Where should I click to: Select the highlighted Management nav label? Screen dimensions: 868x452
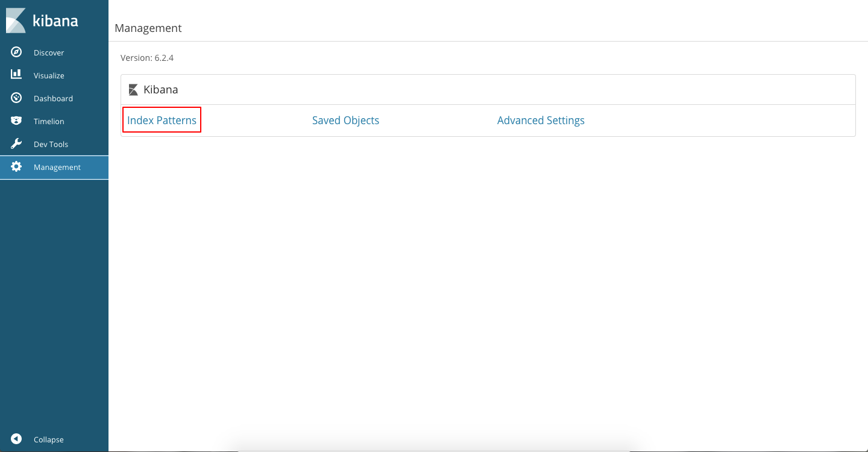(57, 168)
